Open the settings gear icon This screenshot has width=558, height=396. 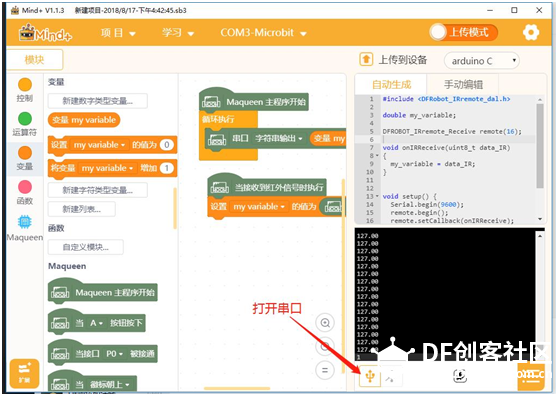(531, 33)
